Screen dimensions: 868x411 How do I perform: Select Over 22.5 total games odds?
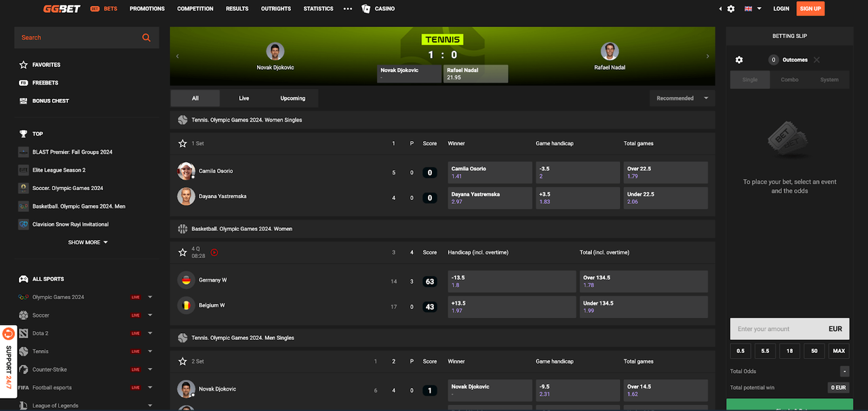point(666,172)
